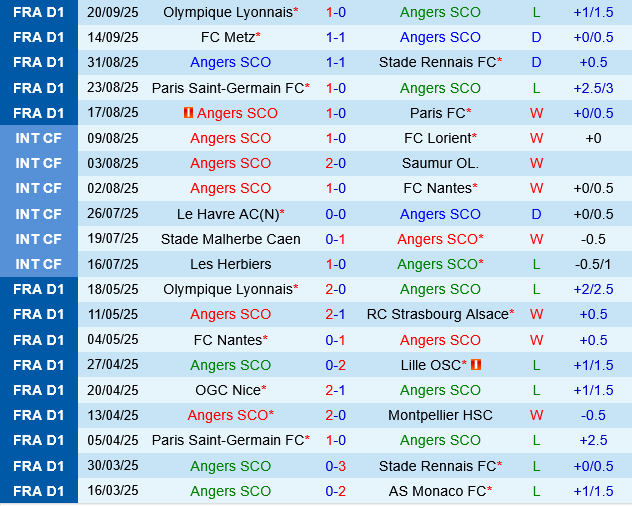Click the 0-3 score against Stade Rennais
Image resolution: width=632 pixels, height=506 pixels.
(336, 466)
